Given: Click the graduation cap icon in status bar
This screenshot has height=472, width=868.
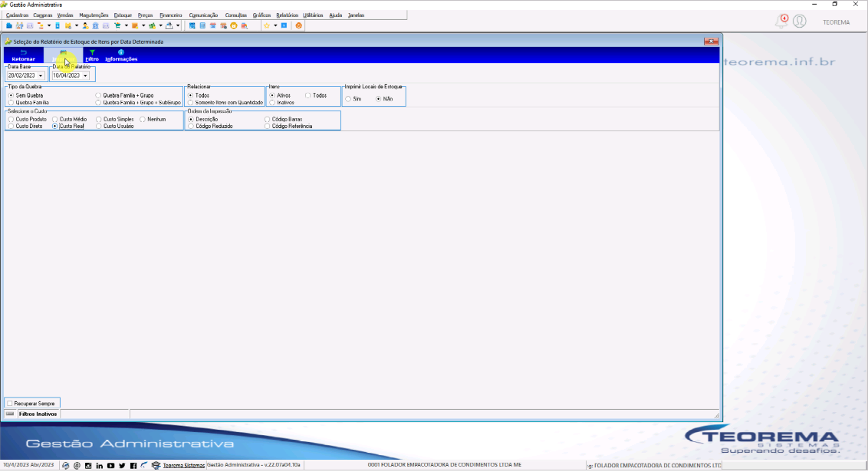Looking at the screenshot, I should point(156,465).
